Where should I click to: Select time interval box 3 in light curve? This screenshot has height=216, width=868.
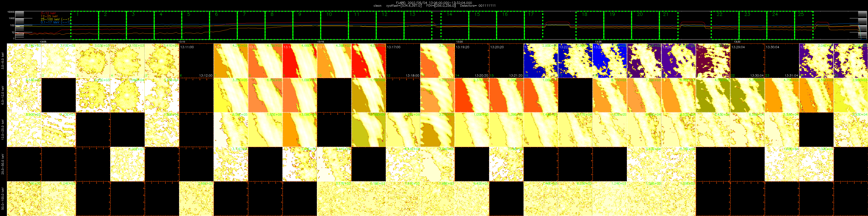pyautogui.click(x=140, y=25)
